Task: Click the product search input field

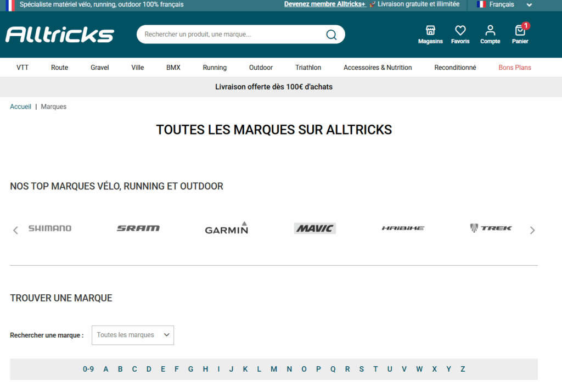Action: coord(231,35)
